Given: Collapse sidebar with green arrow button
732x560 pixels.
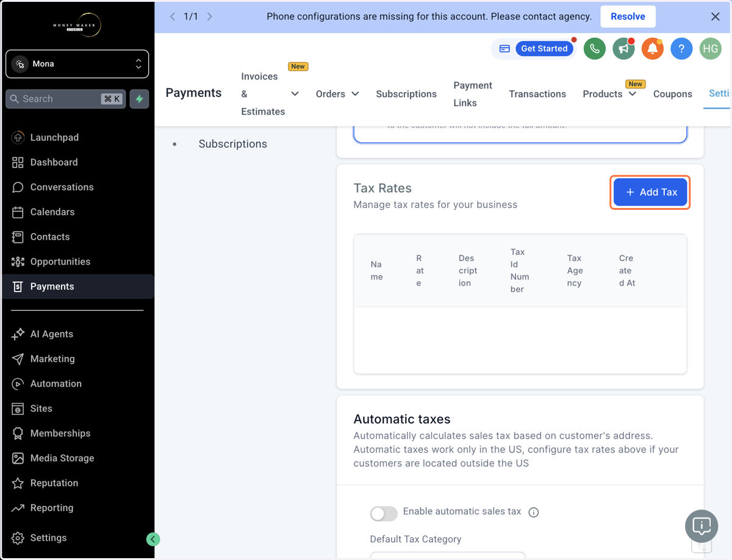Looking at the screenshot, I should point(153,539).
